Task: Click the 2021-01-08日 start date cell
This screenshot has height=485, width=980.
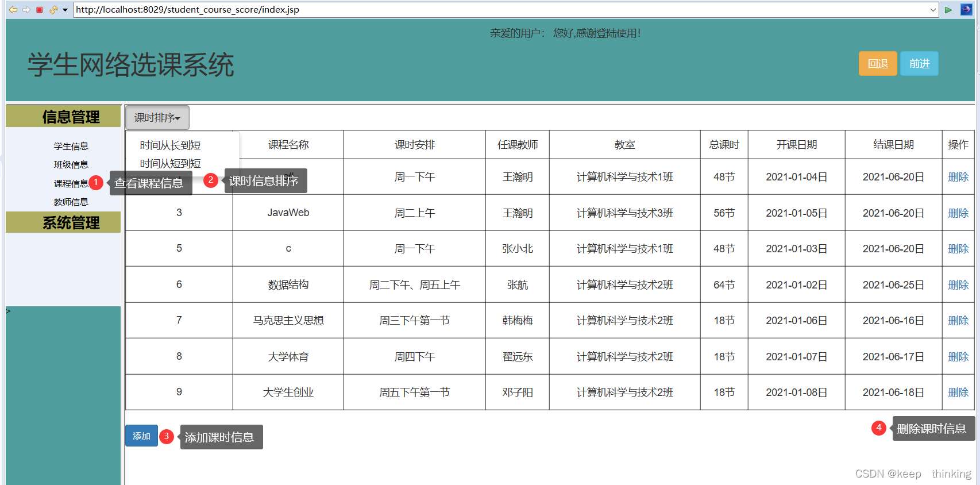Action: pos(797,392)
